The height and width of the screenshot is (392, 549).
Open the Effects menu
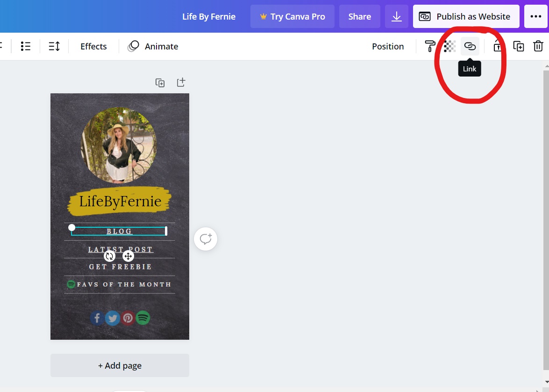tap(93, 46)
